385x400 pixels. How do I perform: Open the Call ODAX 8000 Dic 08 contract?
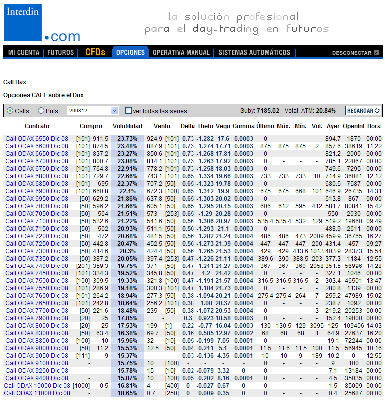click(37, 326)
